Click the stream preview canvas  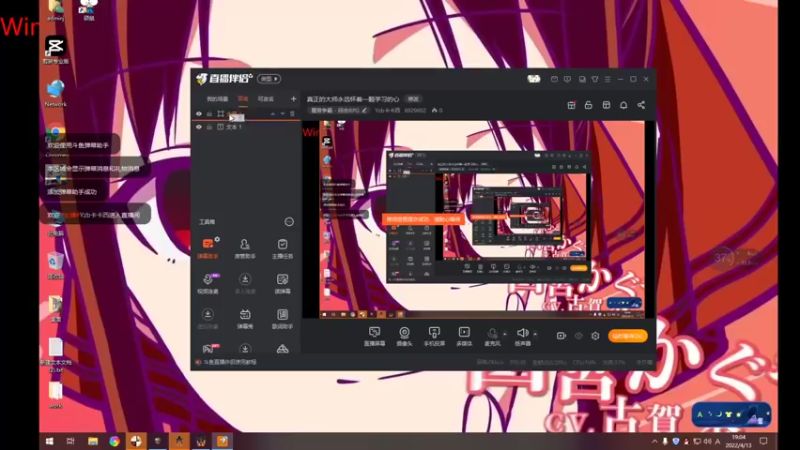click(479, 219)
